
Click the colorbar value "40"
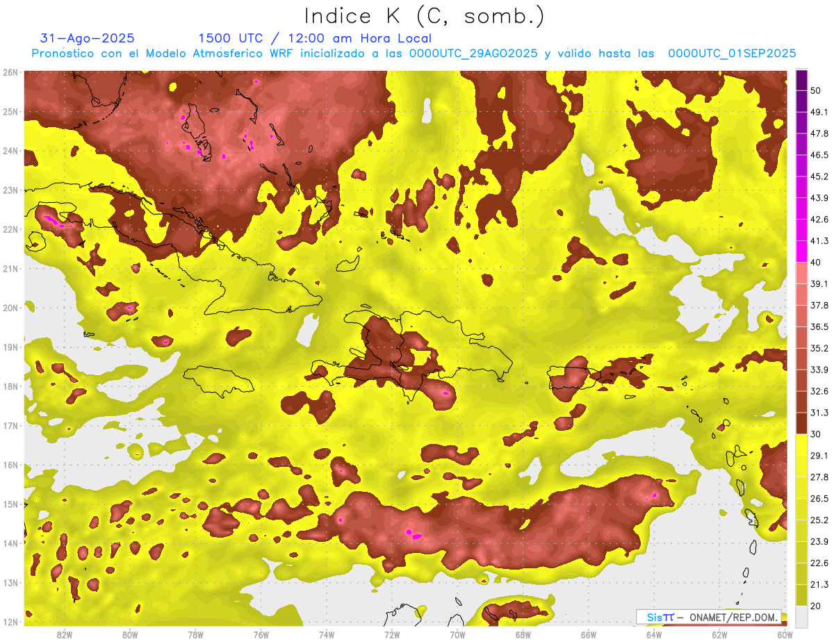pyautogui.click(x=817, y=263)
